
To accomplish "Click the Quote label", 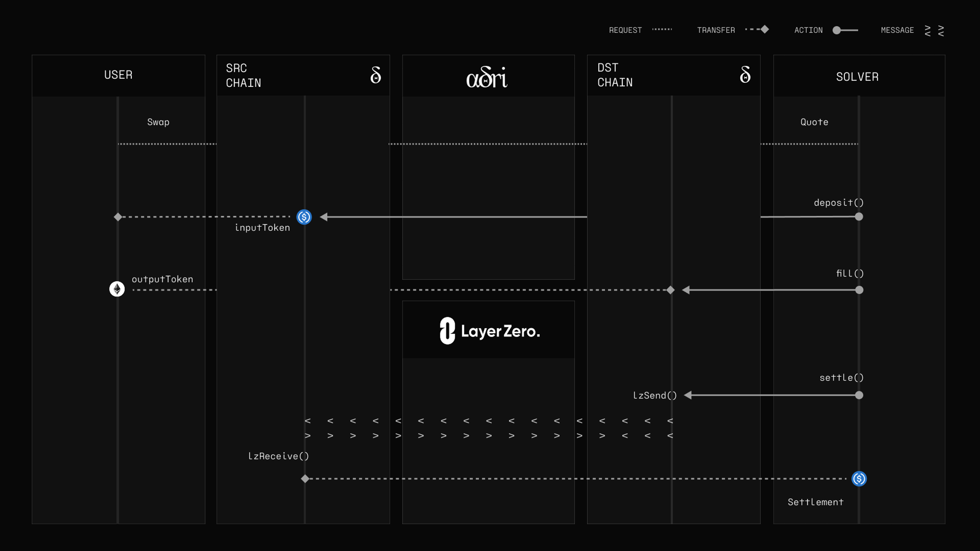I will click(814, 122).
